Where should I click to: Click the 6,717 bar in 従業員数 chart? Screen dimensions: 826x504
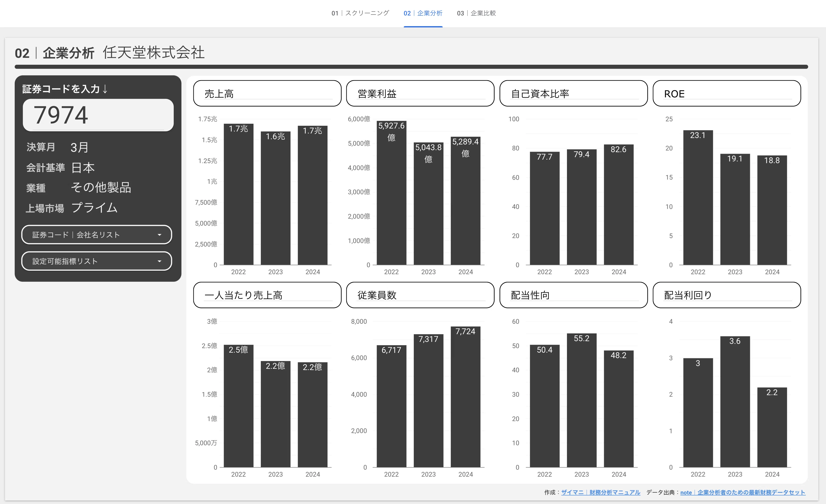click(392, 406)
